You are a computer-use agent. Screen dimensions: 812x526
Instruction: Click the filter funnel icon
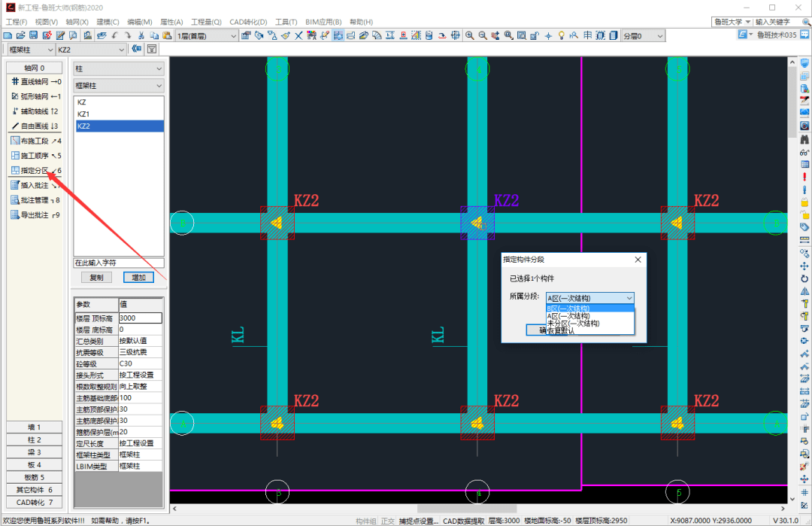(x=152, y=49)
